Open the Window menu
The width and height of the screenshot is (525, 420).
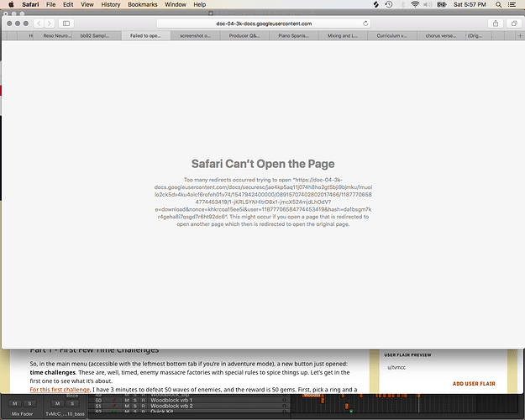pyautogui.click(x=176, y=4)
